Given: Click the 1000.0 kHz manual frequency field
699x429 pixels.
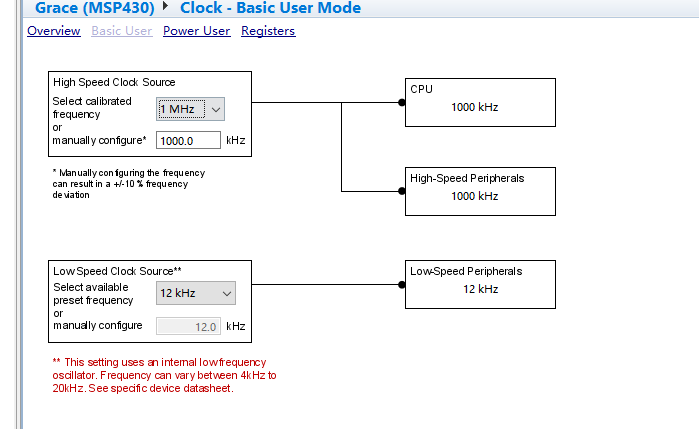Looking at the screenshot, I should click(x=188, y=140).
